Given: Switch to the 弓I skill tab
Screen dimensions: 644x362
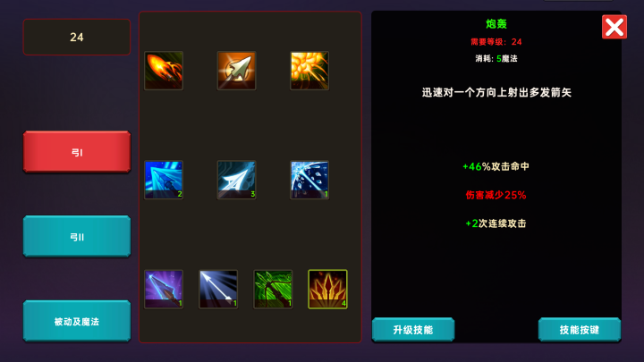Looking at the screenshot, I should [77, 152].
